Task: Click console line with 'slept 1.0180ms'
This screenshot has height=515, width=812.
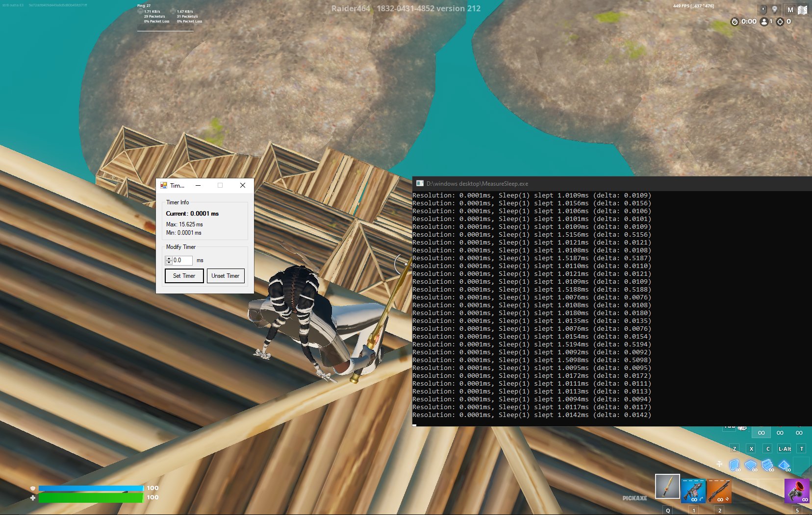Action: [x=532, y=313]
